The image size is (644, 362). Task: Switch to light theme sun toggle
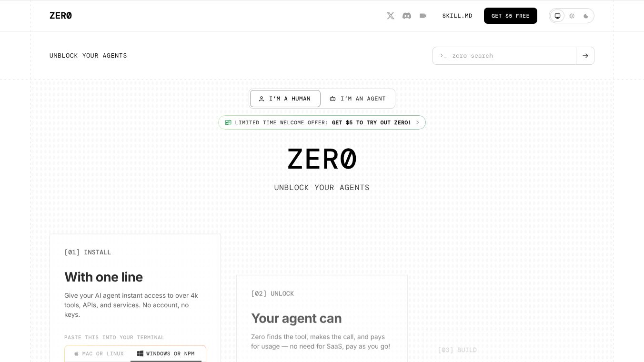click(x=572, y=16)
